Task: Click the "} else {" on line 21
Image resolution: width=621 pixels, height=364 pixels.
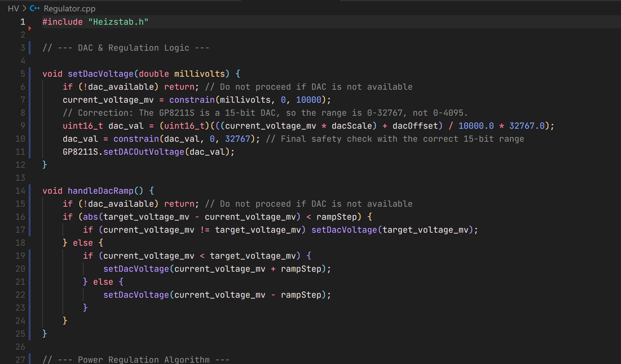Action: 103,282
